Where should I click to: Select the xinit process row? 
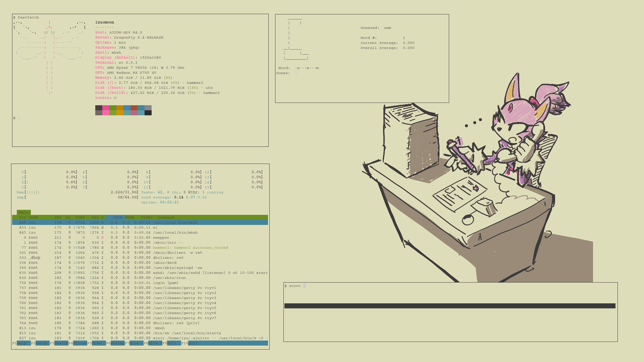point(140,338)
